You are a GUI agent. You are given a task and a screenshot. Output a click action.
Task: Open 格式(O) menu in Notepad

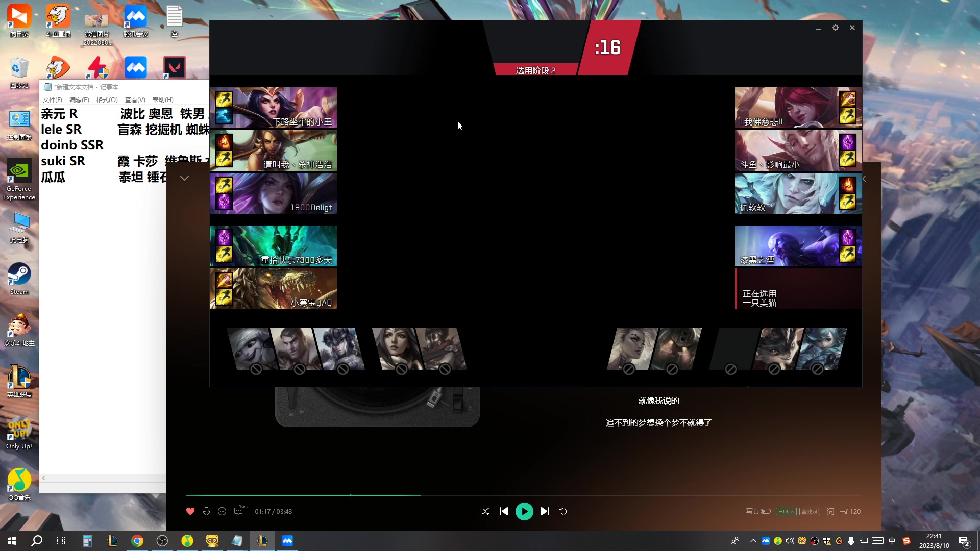pyautogui.click(x=107, y=100)
